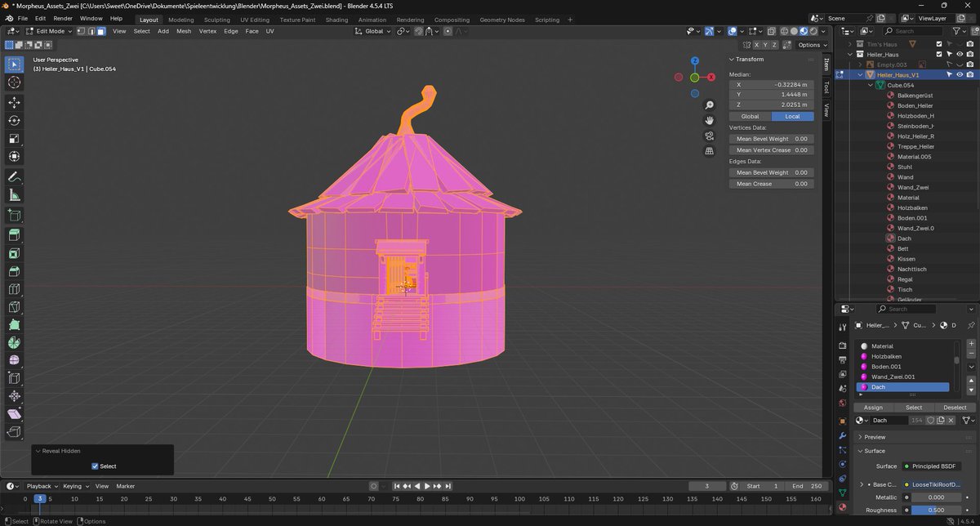Select the Move tool
The height and width of the screenshot is (526, 980).
(15, 102)
